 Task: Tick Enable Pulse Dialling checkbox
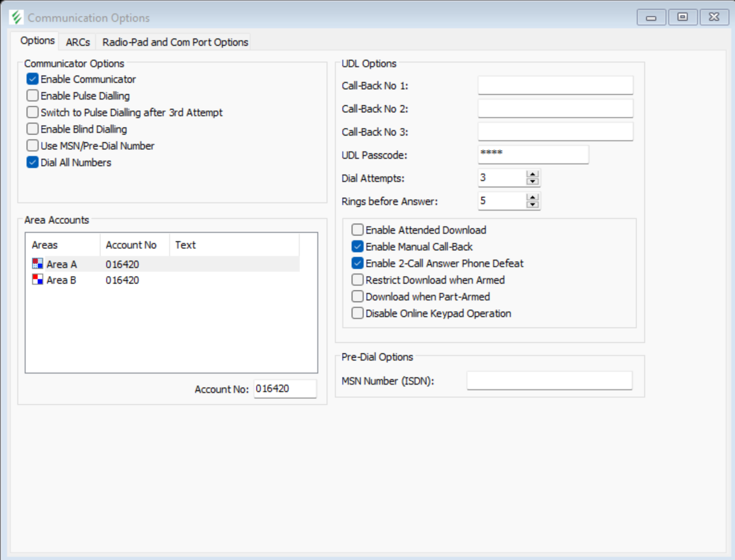point(33,96)
